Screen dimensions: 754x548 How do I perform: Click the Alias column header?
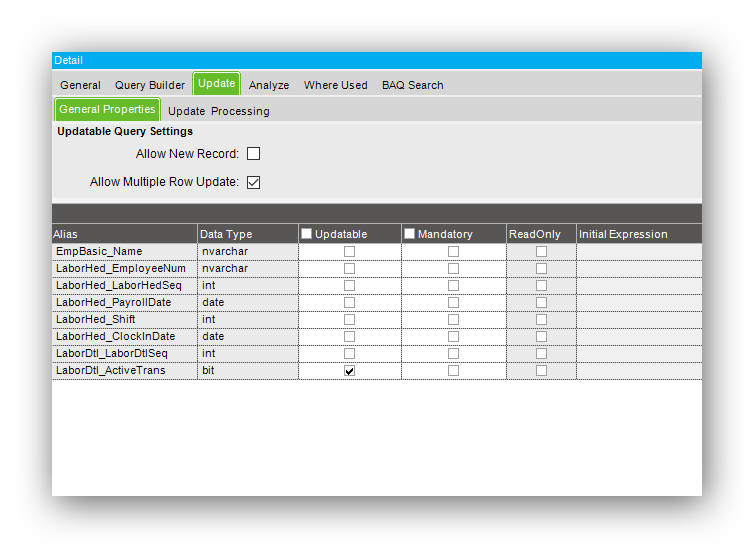click(x=125, y=234)
